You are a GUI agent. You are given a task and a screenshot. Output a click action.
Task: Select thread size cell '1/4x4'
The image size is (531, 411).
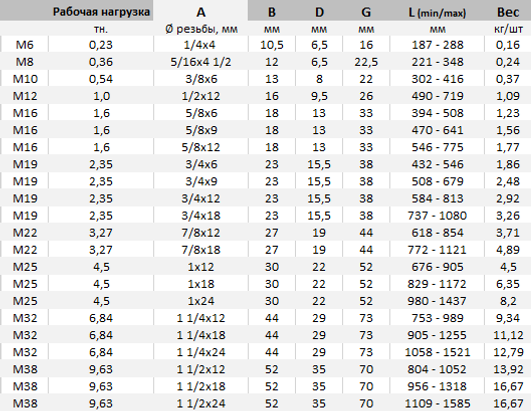(200, 45)
